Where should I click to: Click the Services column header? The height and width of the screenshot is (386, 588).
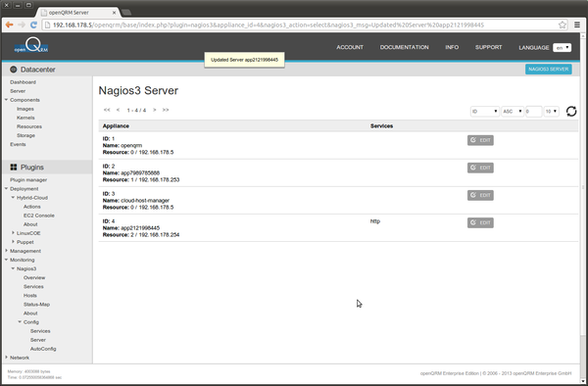(x=381, y=126)
